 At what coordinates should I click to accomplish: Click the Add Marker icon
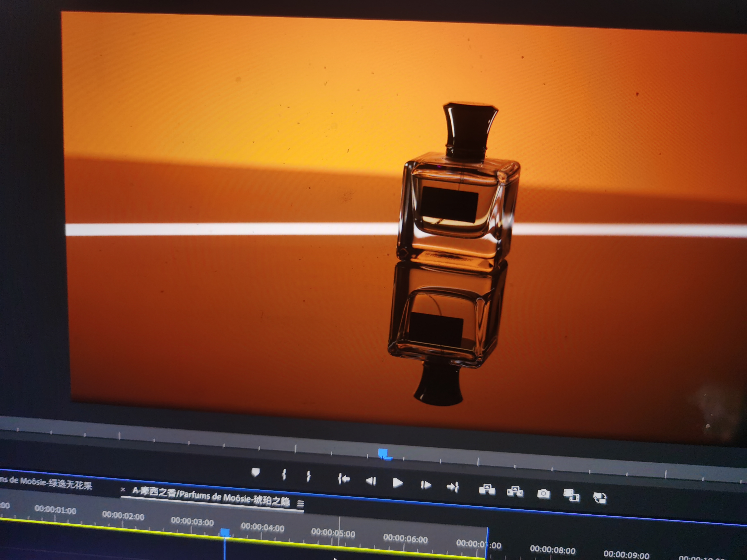[x=256, y=472]
